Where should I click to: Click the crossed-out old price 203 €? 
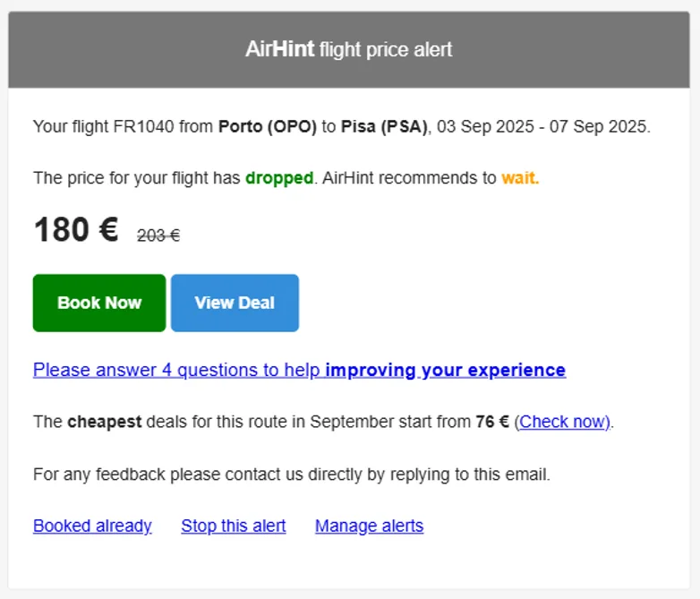[158, 235]
